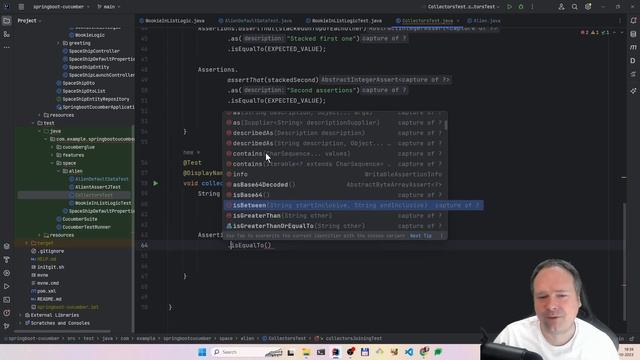This screenshot has width=640, height=360.
Task: Switch to Alien.java tab
Action: [x=484, y=21]
